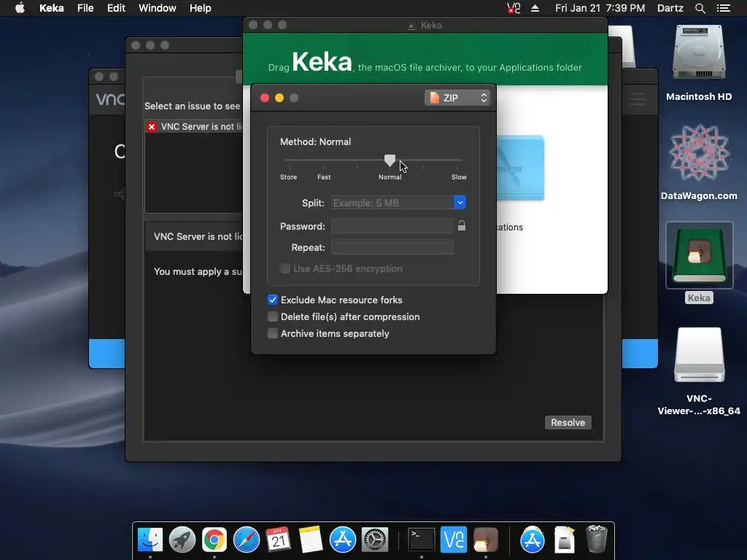Open Notes from the Dock

pyautogui.click(x=311, y=540)
